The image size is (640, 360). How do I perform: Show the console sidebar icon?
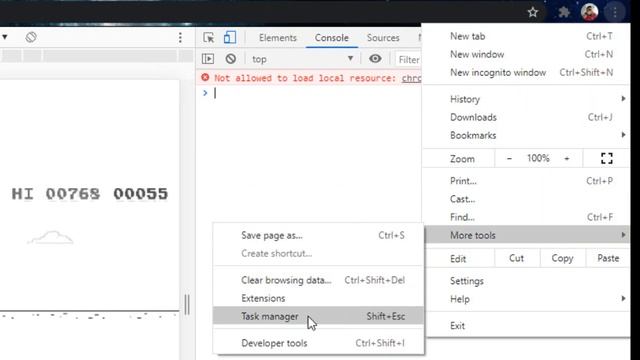(208, 59)
